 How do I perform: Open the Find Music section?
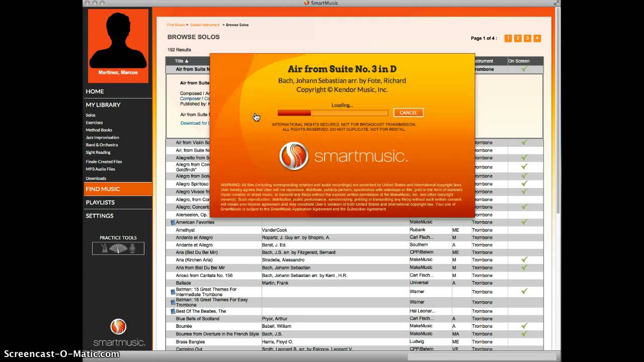(x=118, y=189)
